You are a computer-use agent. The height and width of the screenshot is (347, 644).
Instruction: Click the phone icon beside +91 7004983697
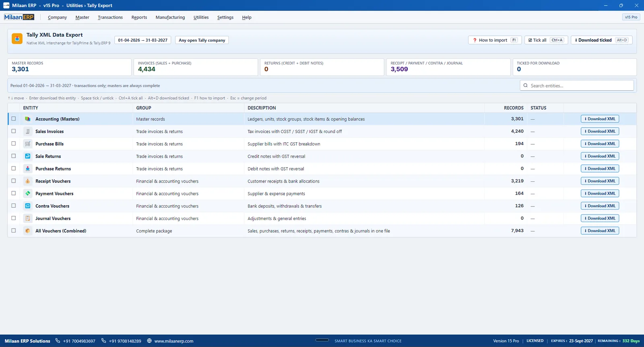pos(58,341)
